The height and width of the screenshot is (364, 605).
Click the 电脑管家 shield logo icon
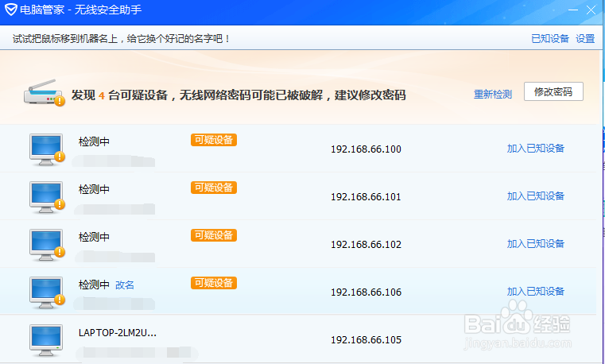coord(10,10)
